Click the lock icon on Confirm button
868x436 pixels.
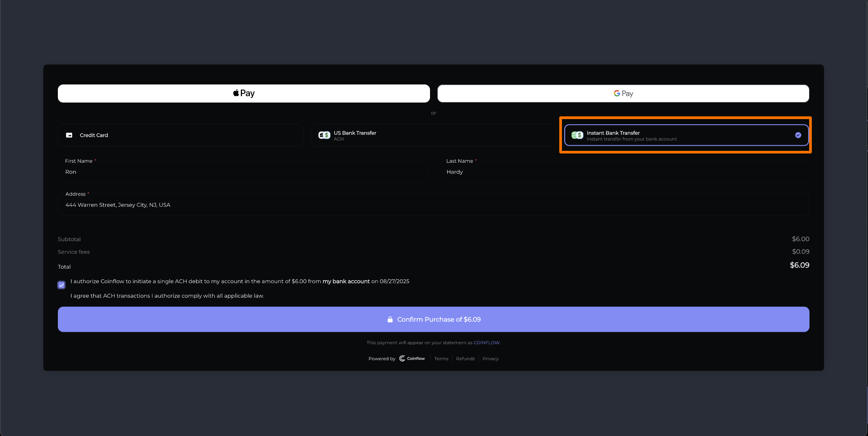click(x=390, y=319)
